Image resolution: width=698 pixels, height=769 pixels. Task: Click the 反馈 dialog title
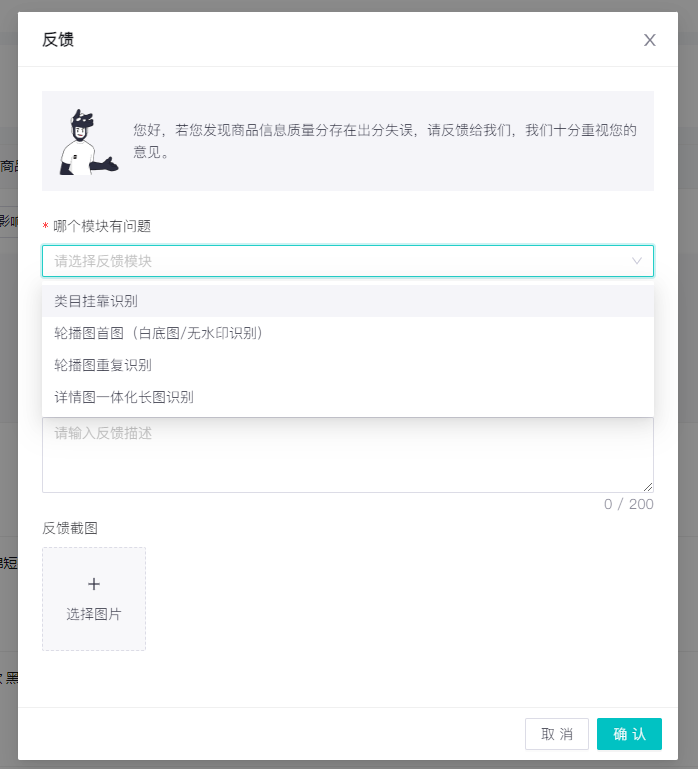point(58,39)
